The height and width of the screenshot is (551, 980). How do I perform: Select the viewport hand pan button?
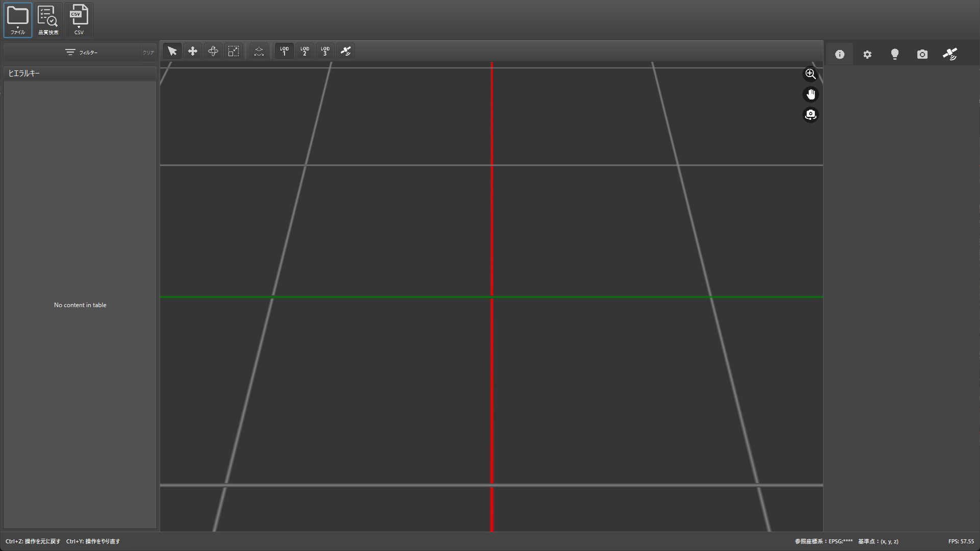(x=811, y=94)
